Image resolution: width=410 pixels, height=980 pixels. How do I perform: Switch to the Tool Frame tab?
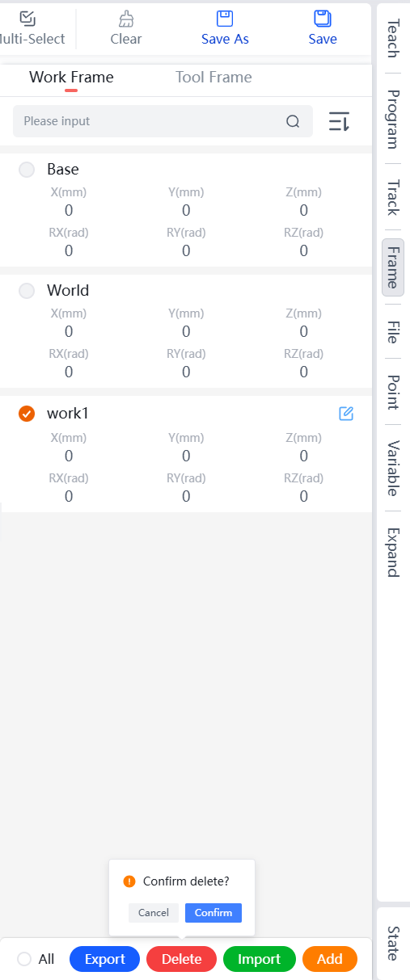tap(213, 78)
